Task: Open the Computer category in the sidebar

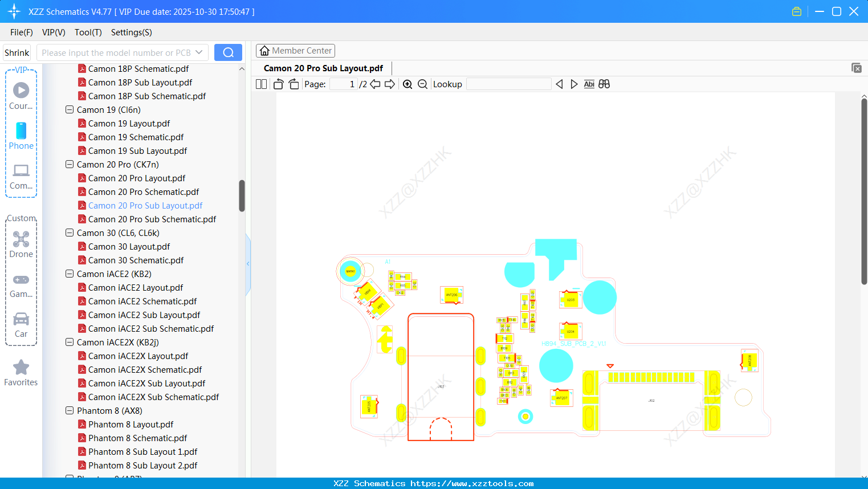Action: tap(21, 176)
